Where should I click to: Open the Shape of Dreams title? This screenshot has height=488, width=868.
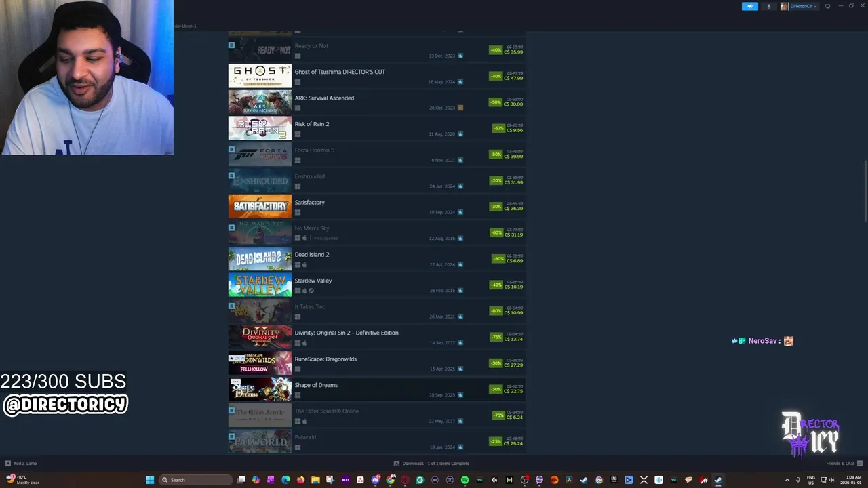click(316, 385)
